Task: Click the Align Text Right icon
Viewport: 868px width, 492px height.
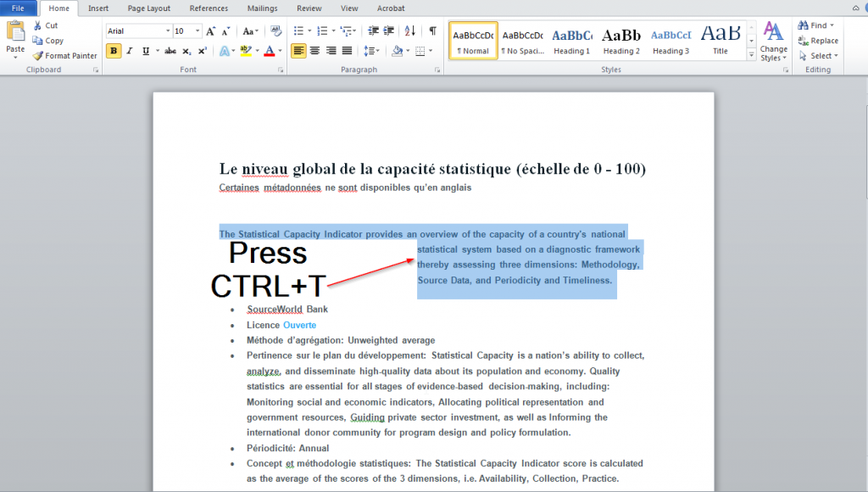Action: (331, 50)
